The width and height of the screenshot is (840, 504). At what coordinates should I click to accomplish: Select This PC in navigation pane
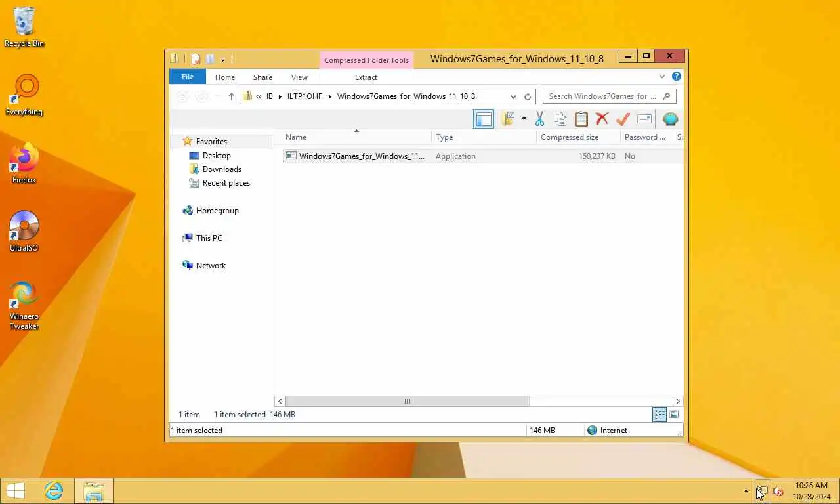pos(209,238)
